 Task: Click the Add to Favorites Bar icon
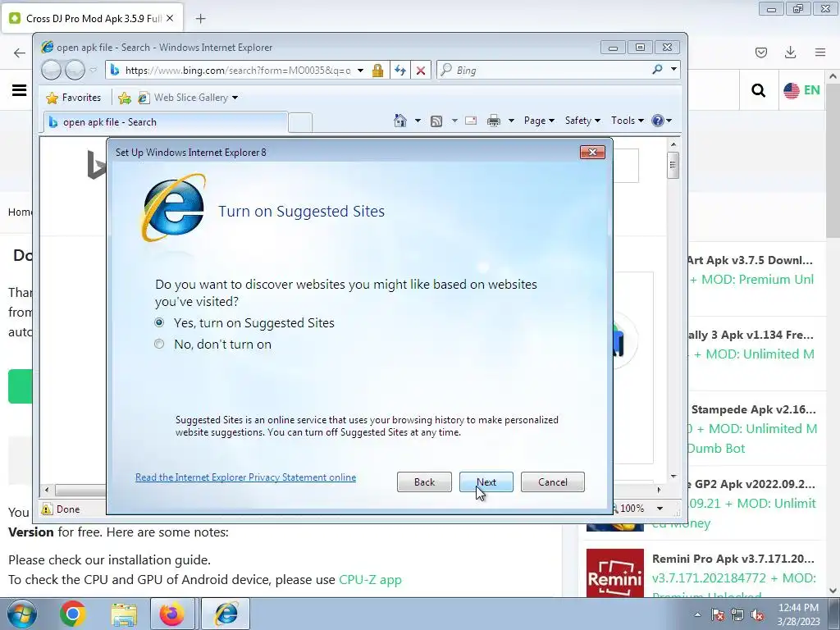click(x=125, y=98)
